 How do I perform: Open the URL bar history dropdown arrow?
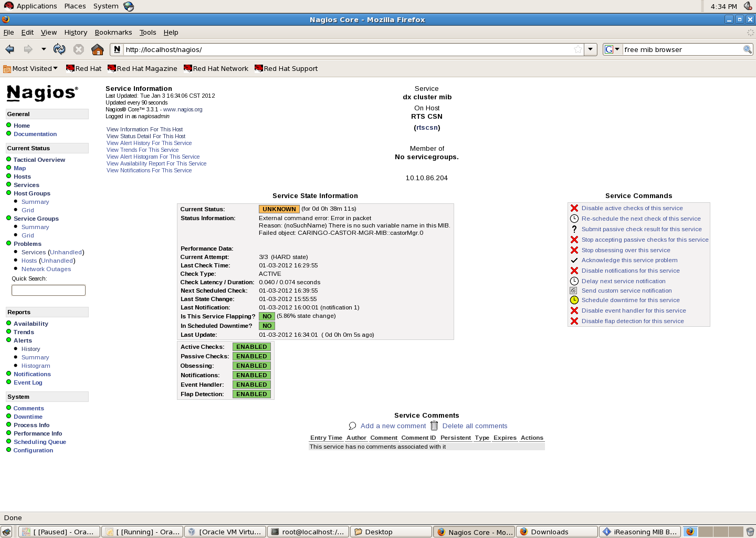click(x=591, y=49)
